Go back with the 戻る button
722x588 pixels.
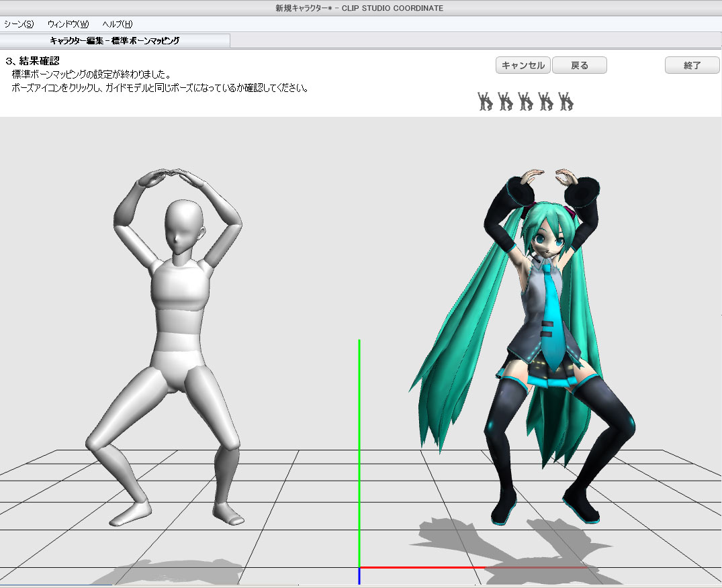tap(579, 65)
